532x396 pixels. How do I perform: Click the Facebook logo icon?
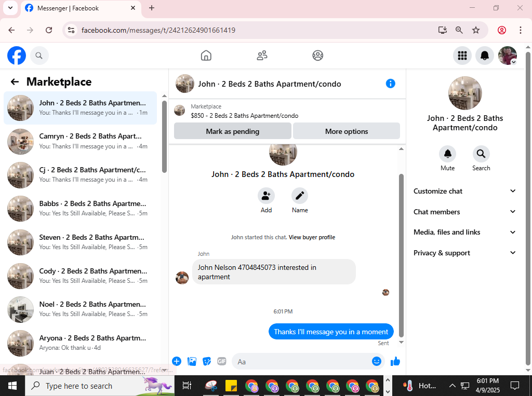tap(17, 56)
